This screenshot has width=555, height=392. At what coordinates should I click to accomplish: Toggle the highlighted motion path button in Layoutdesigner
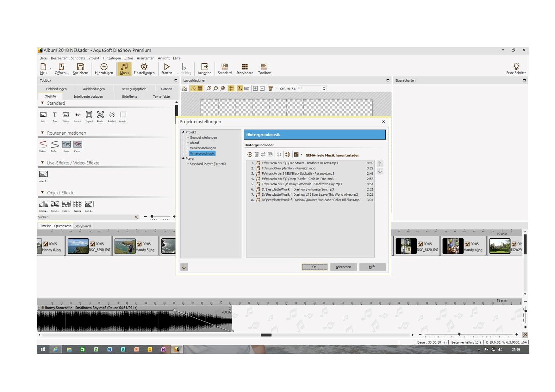click(240, 89)
